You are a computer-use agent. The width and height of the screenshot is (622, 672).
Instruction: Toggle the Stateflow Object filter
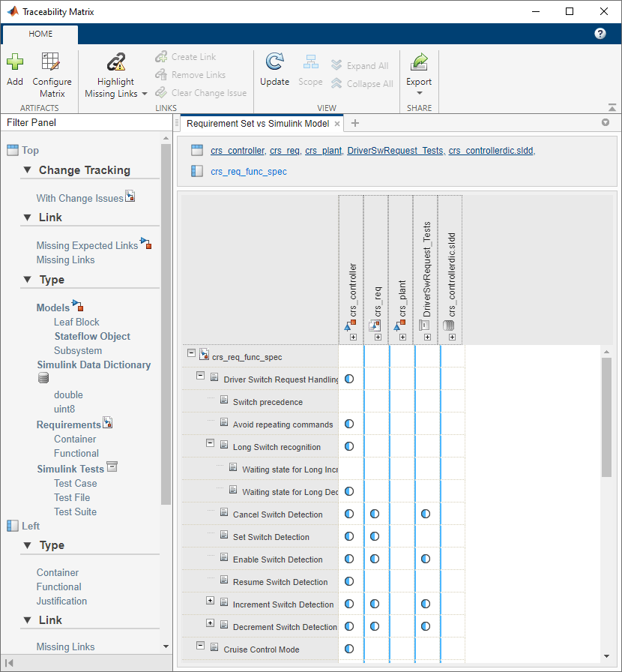(x=92, y=336)
